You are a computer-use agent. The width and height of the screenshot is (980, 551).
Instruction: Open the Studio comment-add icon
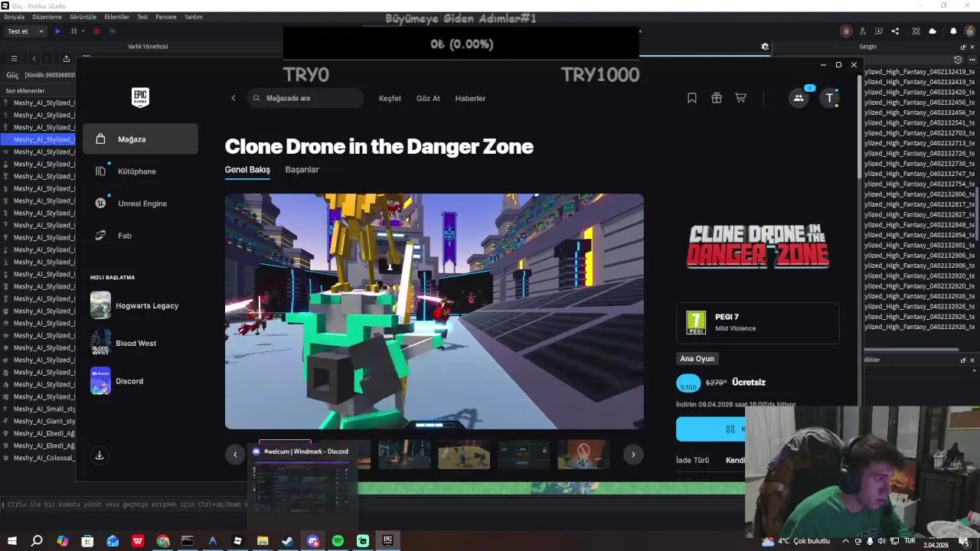[x=879, y=31]
